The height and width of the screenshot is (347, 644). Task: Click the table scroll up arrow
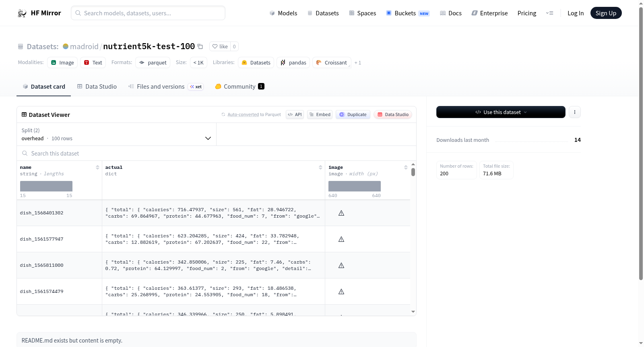(x=413, y=164)
